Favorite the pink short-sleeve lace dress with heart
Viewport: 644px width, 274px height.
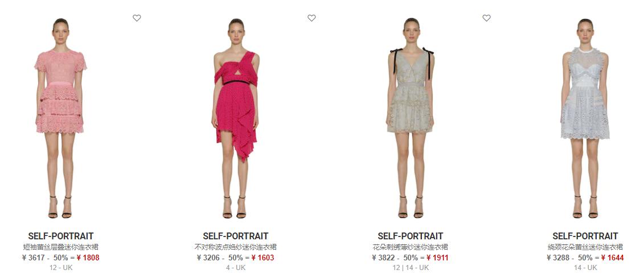[137, 18]
